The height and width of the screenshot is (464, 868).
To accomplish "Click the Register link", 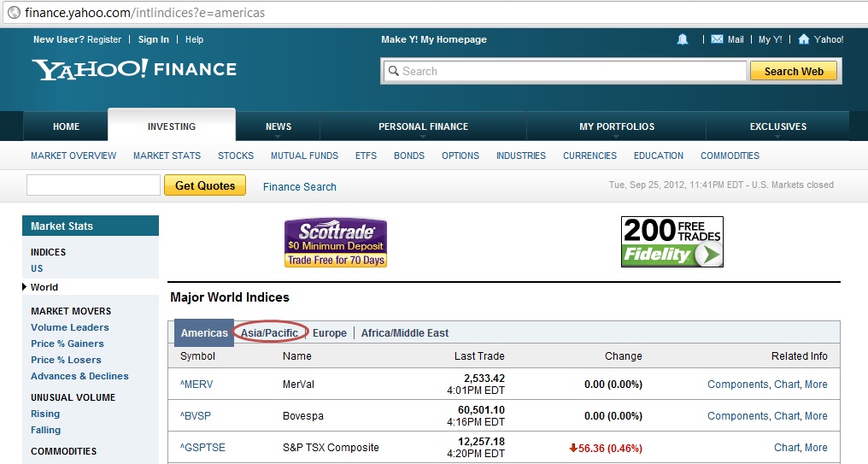I will (x=104, y=39).
